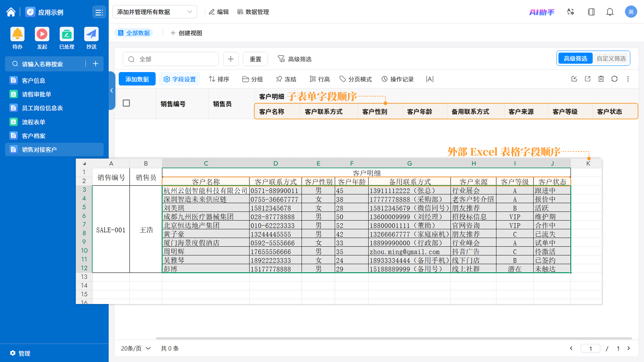644x362 pixels.
Task: Open 操作记录 log
Action: (397, 79)
